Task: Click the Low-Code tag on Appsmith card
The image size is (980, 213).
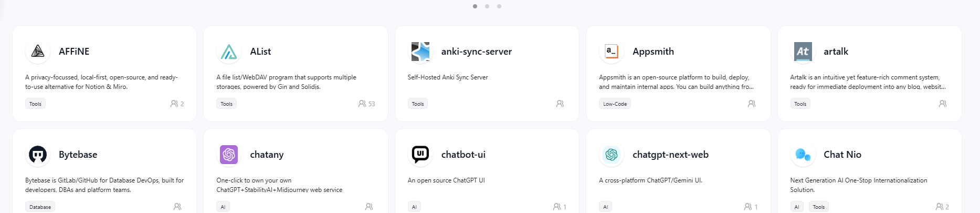Action: click(x=615, y=104)
